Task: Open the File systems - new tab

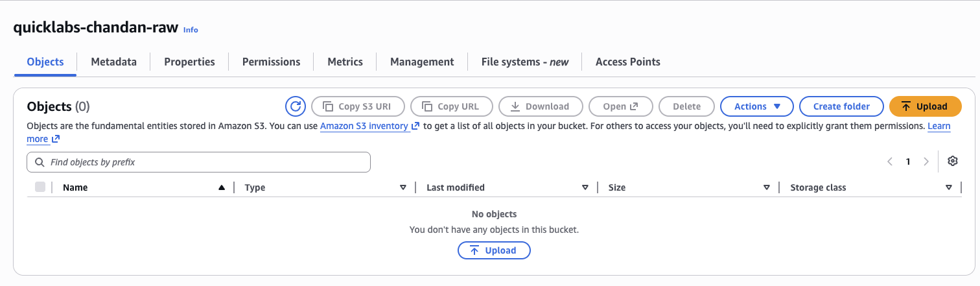Action: 525,62
